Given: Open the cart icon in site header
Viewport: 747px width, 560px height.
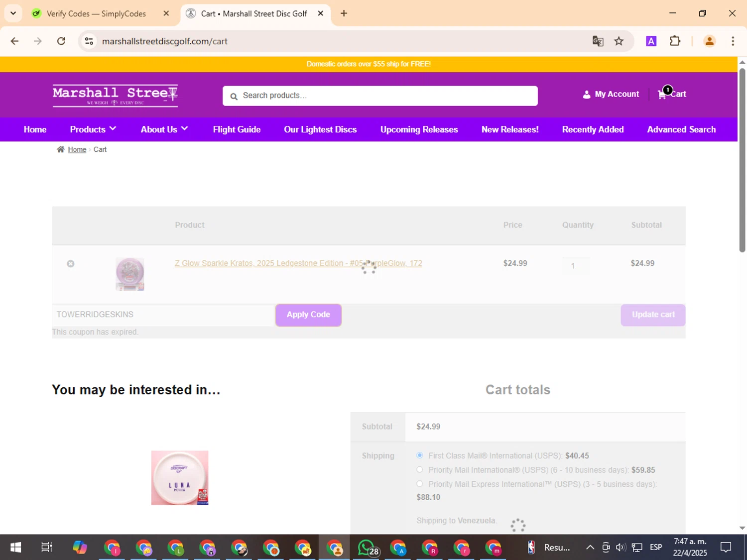Looking at the screenshot, I should (x=662, y=95).
